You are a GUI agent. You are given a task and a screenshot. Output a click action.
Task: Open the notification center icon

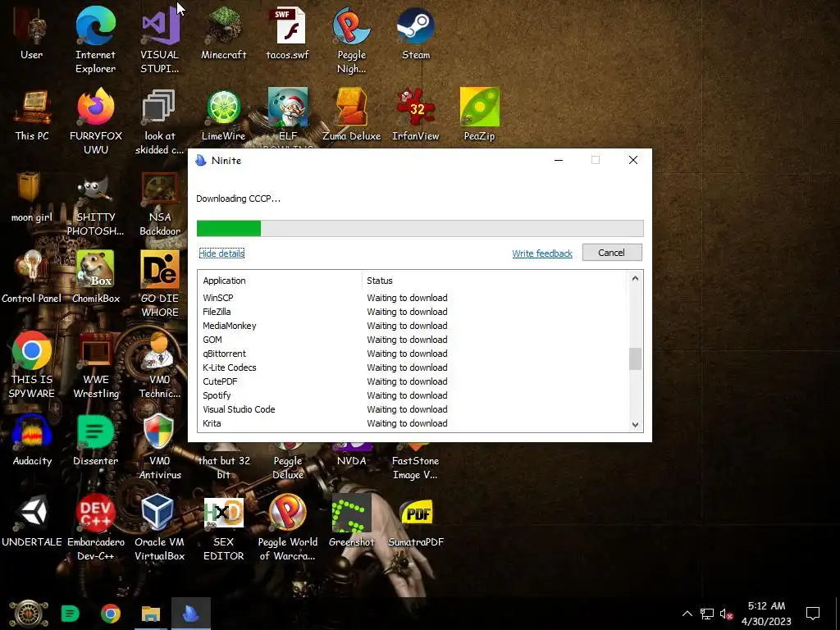pos(813,614)
